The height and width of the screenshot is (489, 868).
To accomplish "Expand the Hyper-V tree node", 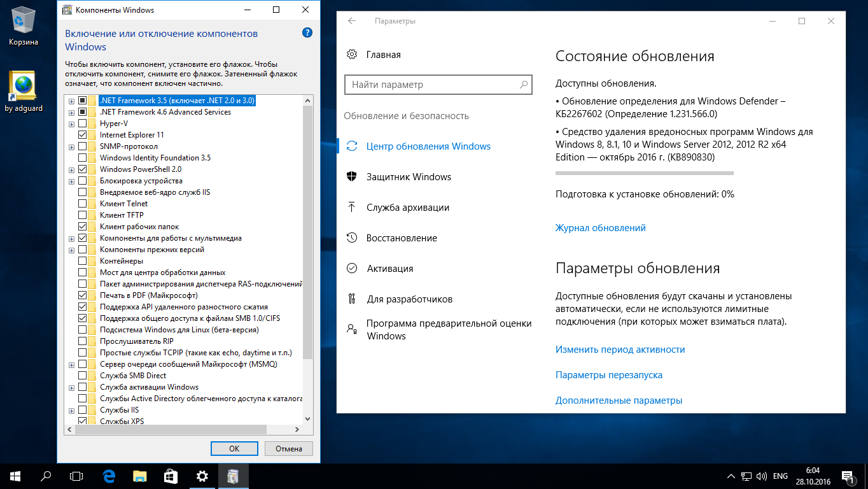I will pos(71,124).
